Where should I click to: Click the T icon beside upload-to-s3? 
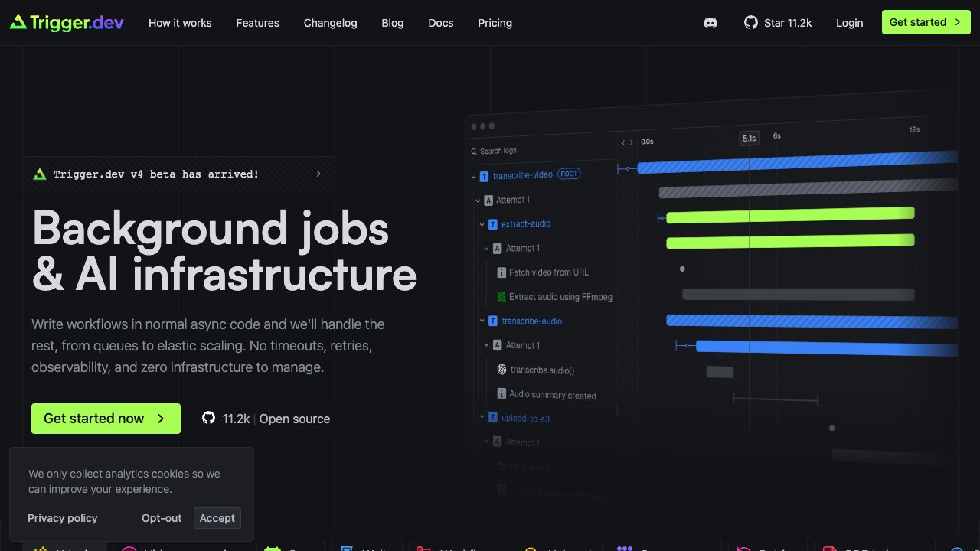[493, 418]
